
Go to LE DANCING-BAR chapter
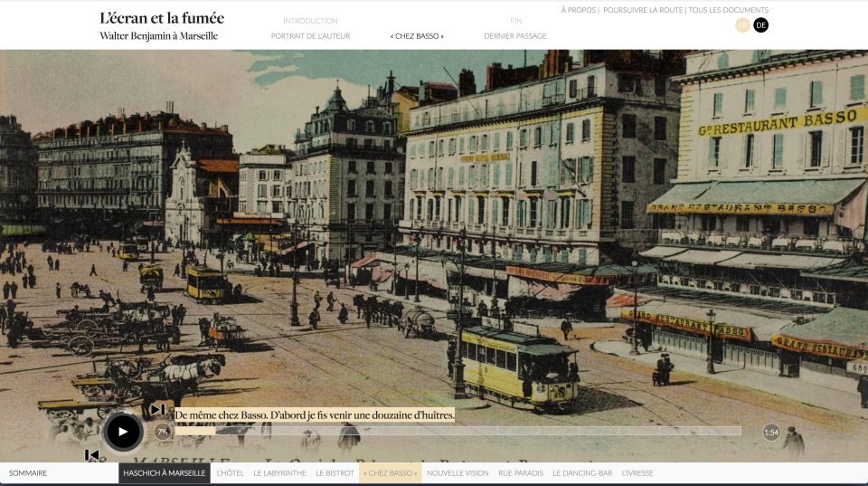tap(582, 473)
